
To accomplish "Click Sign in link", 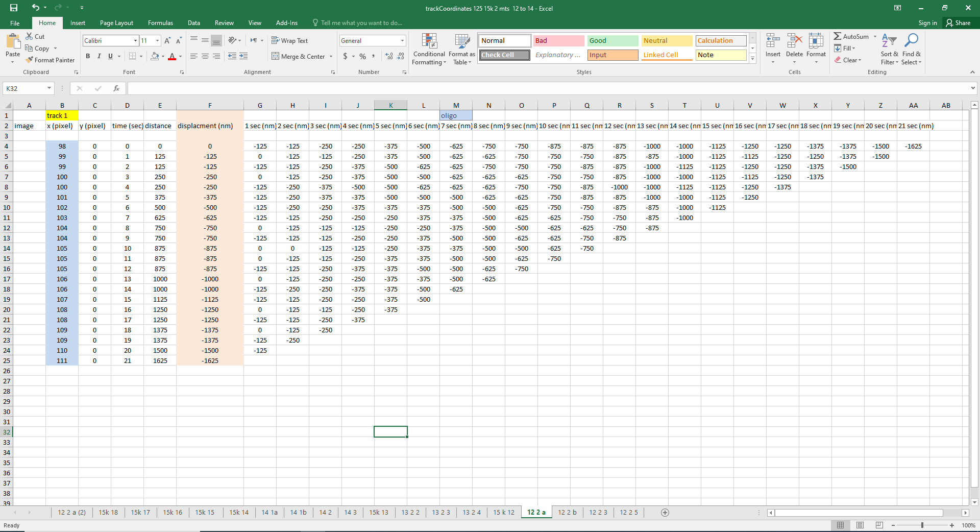I will coord(927,23).
